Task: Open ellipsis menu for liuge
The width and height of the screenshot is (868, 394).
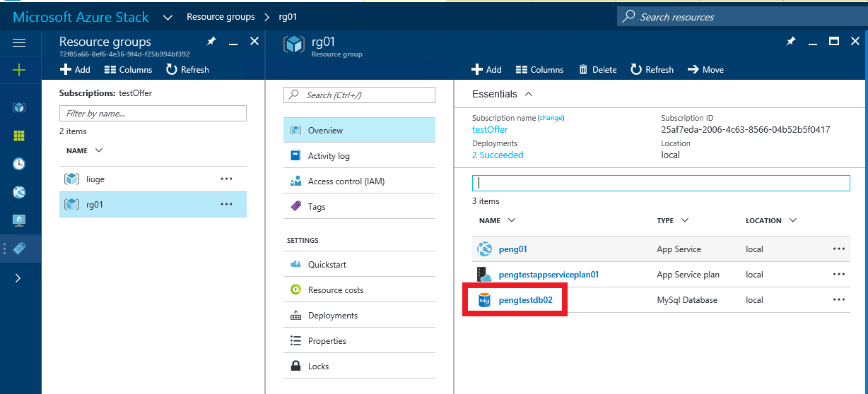Action: coord(226,179)
